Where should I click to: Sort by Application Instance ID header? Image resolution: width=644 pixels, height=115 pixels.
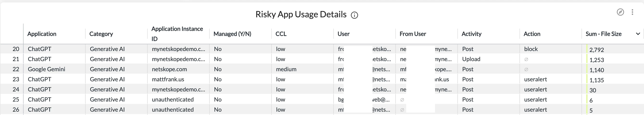click(x=177, y=34)
